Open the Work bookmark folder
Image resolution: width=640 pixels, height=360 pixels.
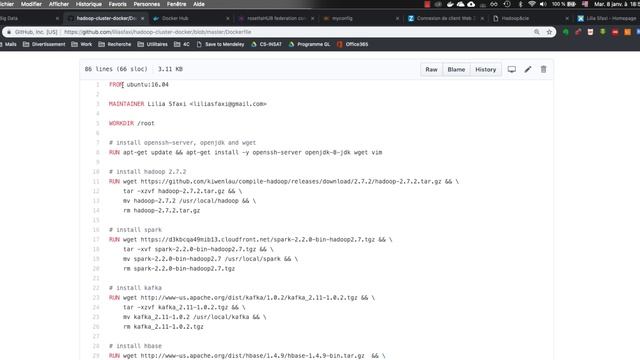pos(82,44)
